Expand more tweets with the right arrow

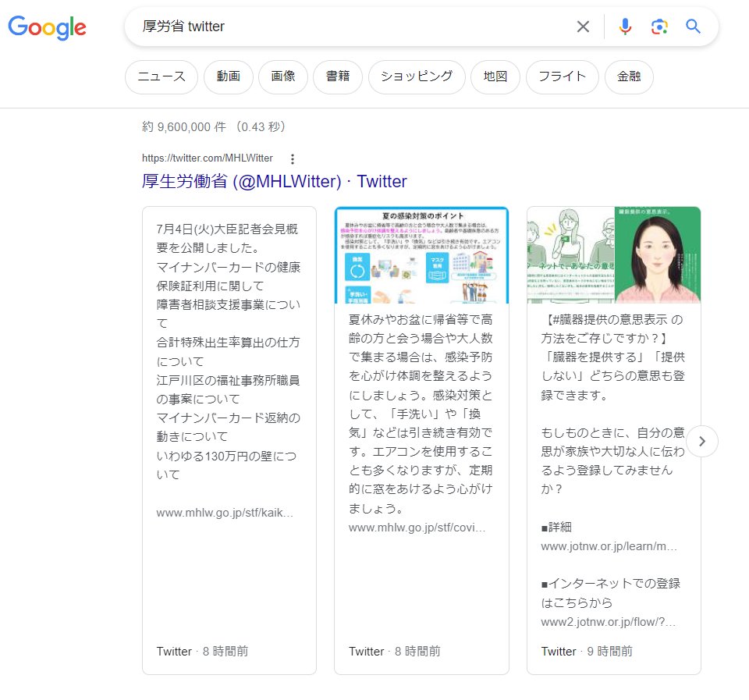coord(702,441)
